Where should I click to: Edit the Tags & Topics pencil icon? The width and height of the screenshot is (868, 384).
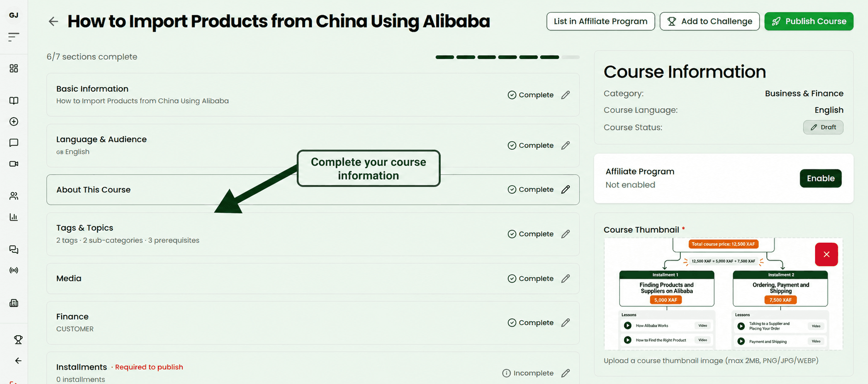click(566, 234)
